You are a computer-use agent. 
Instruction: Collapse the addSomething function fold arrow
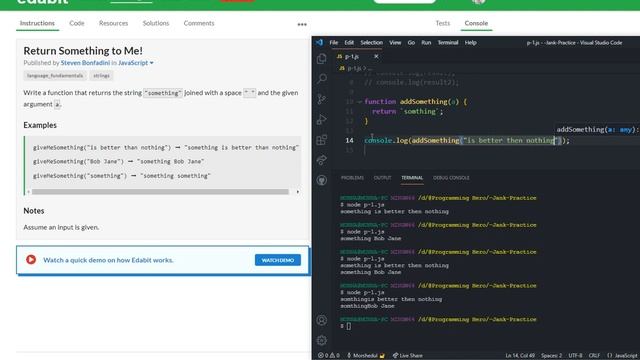[360, 102]
